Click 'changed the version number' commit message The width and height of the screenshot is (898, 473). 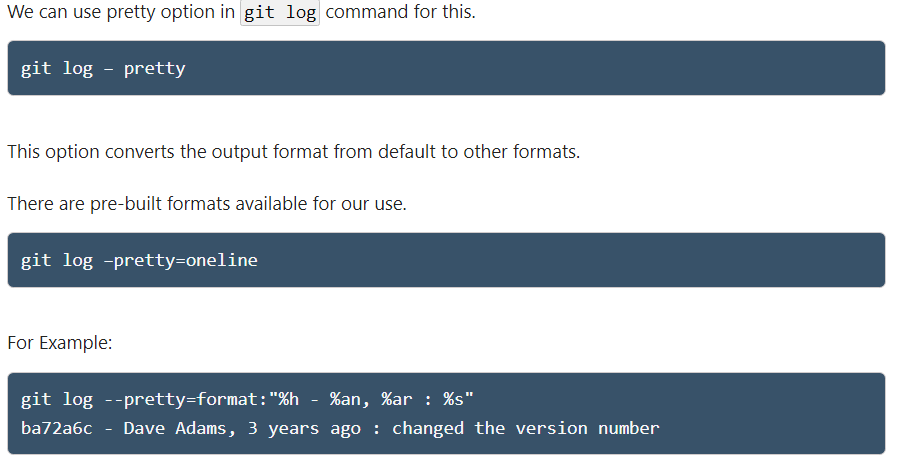click(x=525, y=428)
